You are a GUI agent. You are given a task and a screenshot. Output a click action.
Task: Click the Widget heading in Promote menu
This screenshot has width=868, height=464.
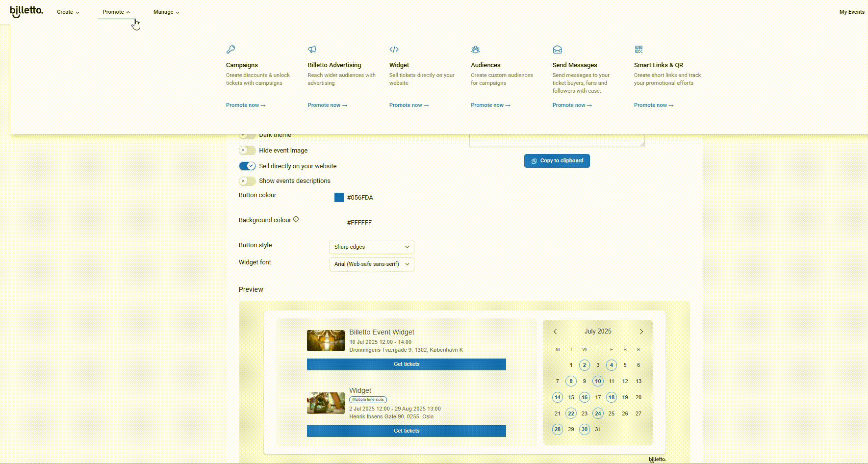399,65
